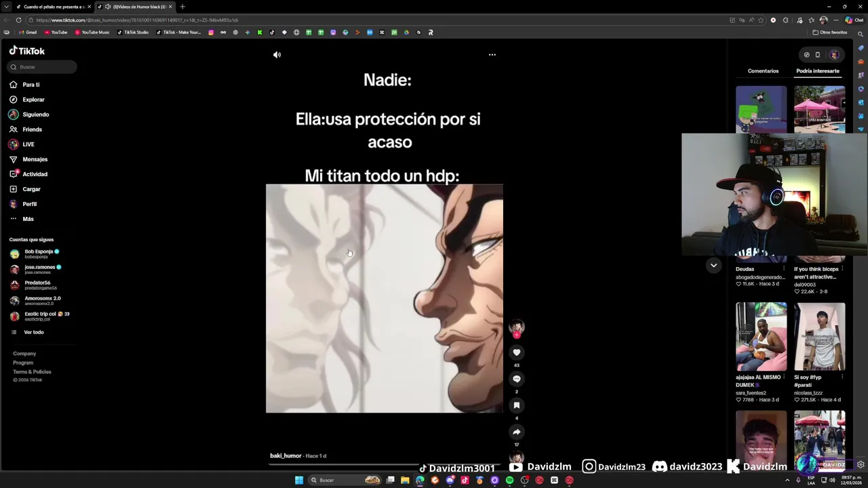Open Friends section
This screenshot has width=868, height=488.
[x=32, y=129]
